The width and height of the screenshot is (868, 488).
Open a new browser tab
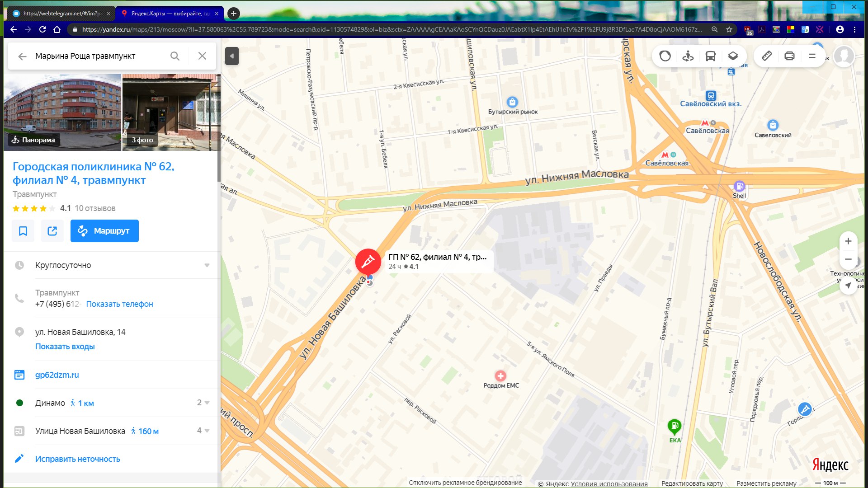coord(233,14)
